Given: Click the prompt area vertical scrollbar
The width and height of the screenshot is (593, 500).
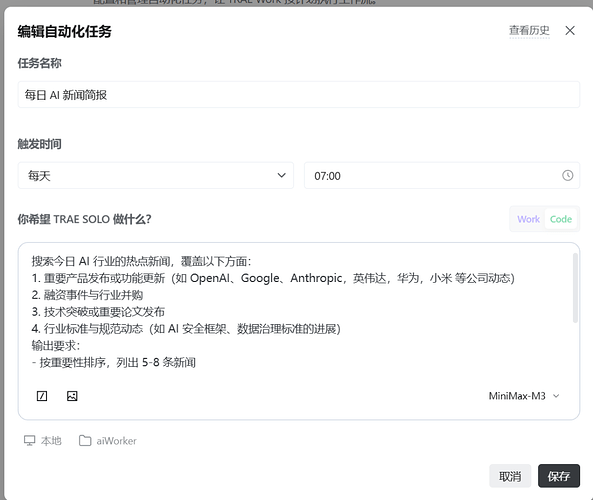Looking at the screenshot, I should pos(575,288).
